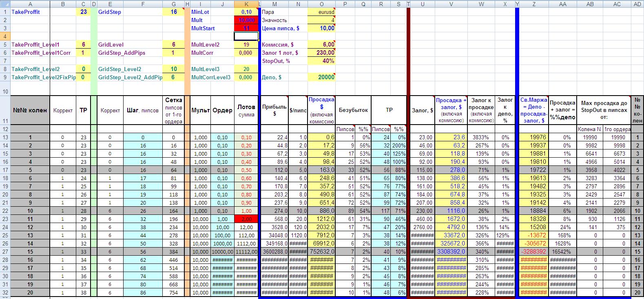Select the red lot sum cell 2,00
The height and width of the screenshot is (299, 644).
click(x=246, y=219)
